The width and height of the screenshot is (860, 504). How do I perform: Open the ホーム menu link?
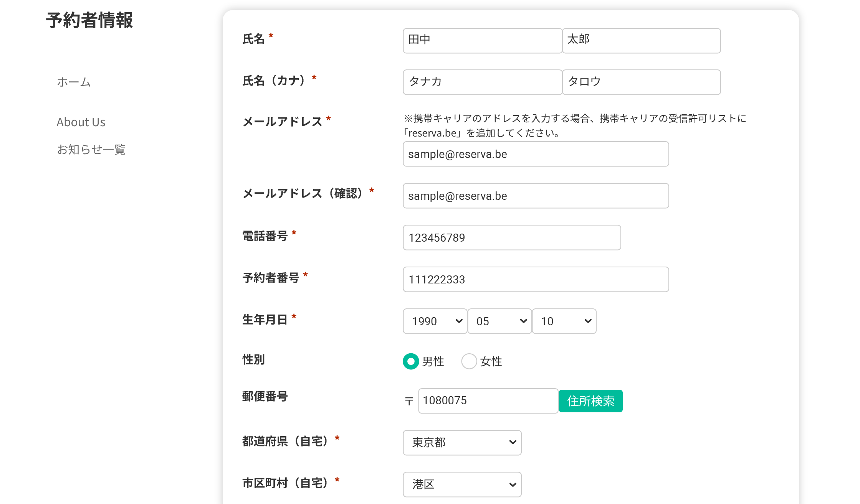(x=74, y=82)
